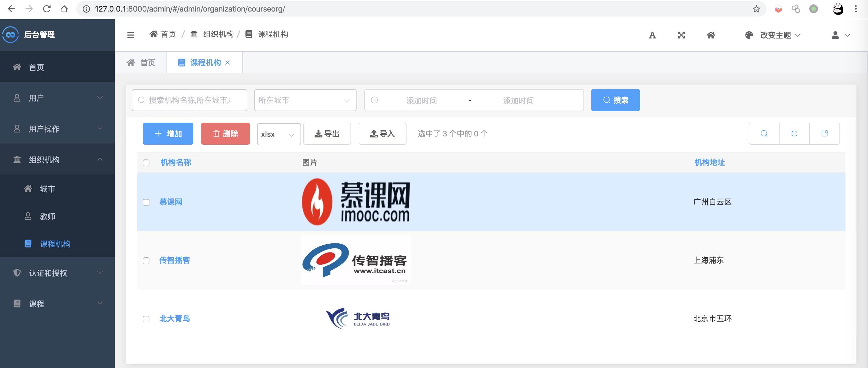This screenshot has height=368, width=868.
Task: Click the theme palette icon
Action: [x=749, y=35]
